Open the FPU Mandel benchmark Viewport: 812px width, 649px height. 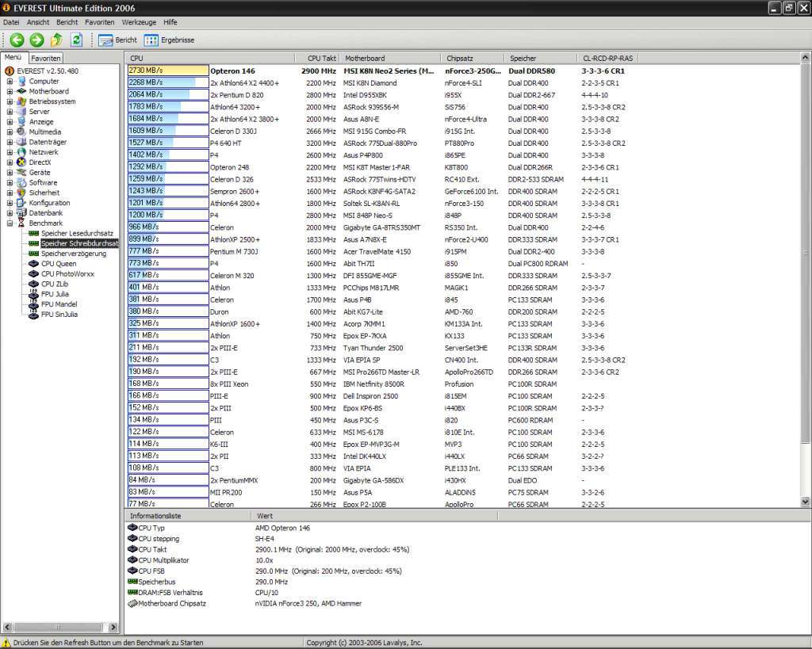point(59,304)
